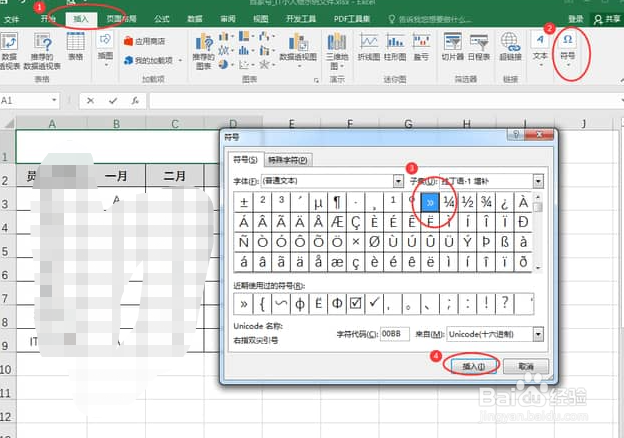Image resolution: width=624 pixels, height=438 pixels.
Task: Click the Slicer filter icon
Action: [452, 47]
